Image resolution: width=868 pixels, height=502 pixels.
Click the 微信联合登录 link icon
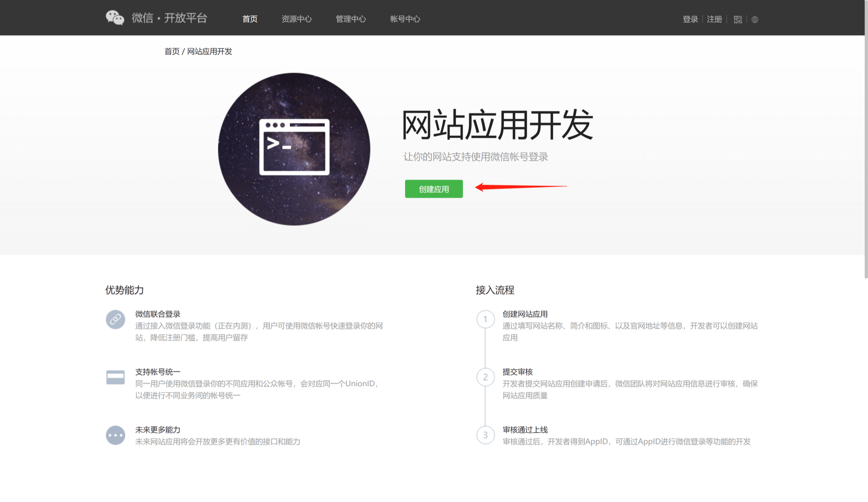[116, 319]
